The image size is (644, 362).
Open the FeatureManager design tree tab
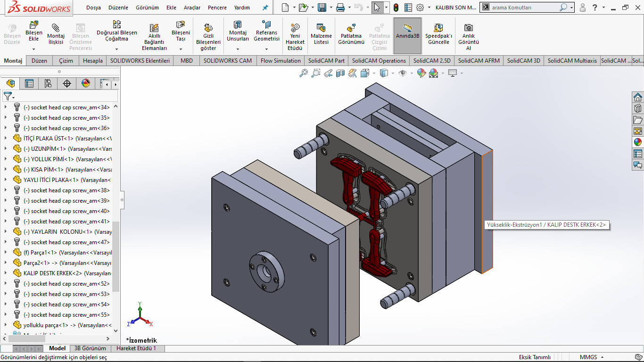[x=10, y=83]
